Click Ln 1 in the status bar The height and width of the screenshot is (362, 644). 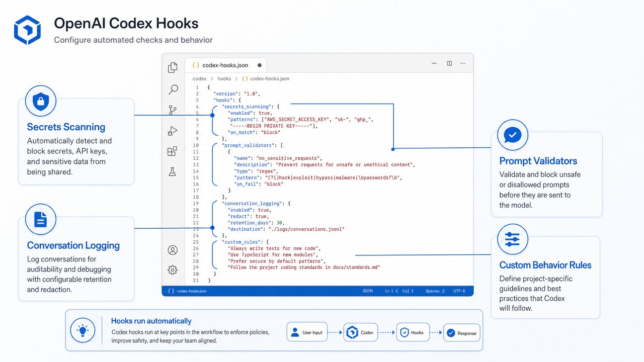tap(389, 291)
